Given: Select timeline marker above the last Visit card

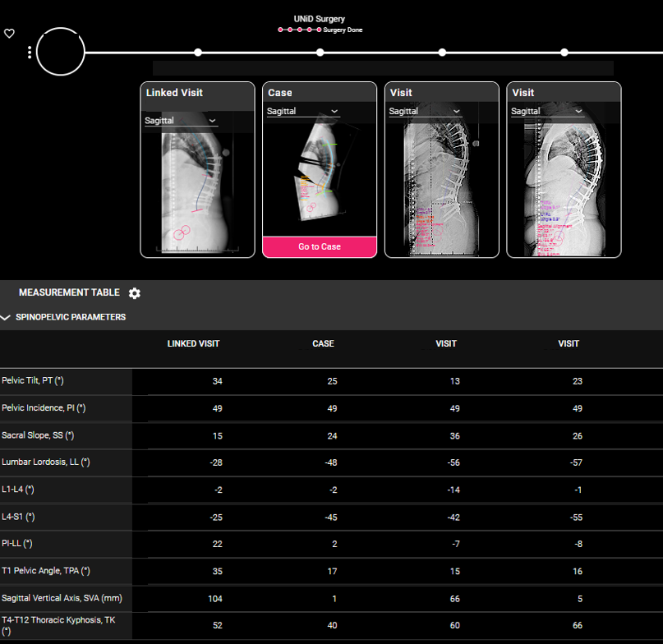Looking at the screenshot, I should [564, 53].
